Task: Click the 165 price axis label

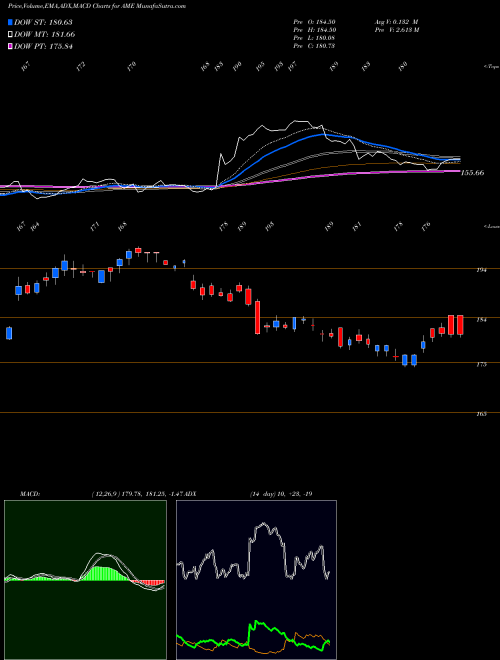Action: [481, 414]
